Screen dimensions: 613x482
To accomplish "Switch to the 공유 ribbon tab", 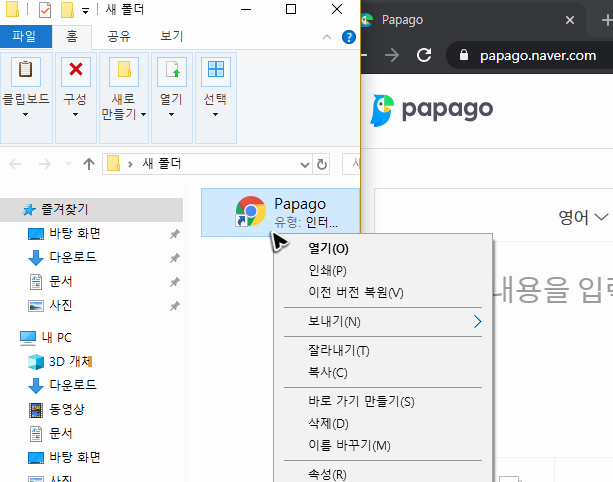I will [119, 36].
